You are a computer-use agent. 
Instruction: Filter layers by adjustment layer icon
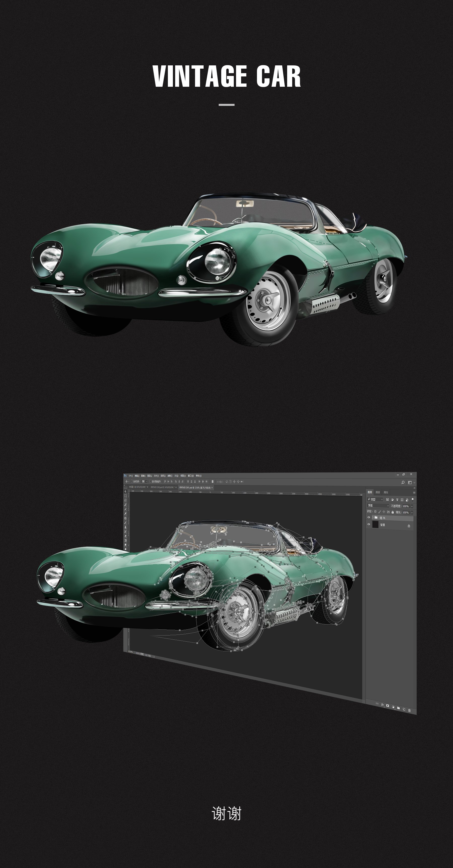pyautogui.click(x=393, y=500)
